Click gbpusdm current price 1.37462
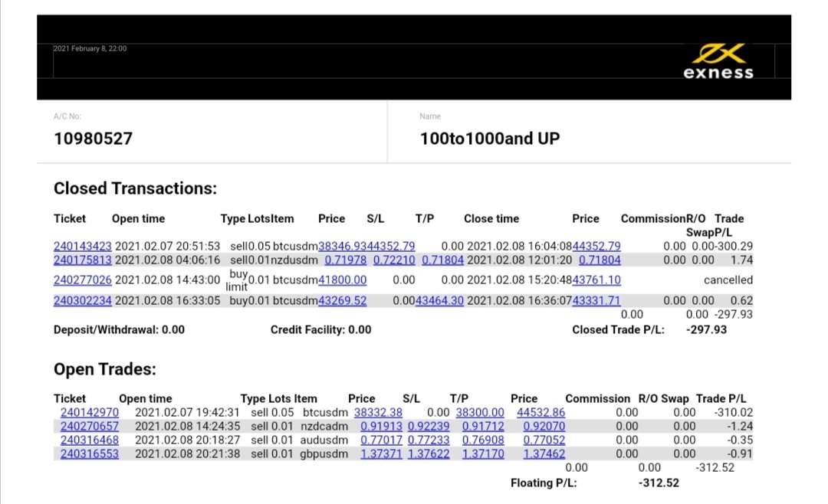This screenshot has width=828, height=504. [x=544, y=453]
